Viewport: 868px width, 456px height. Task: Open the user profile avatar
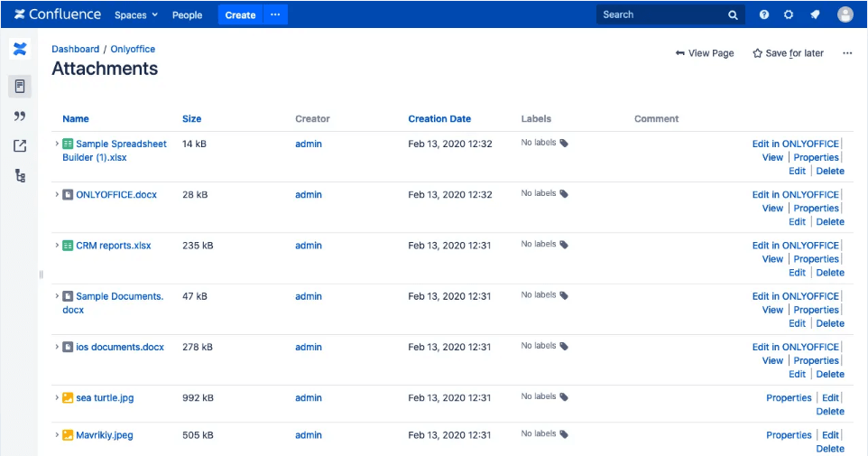[845, 14]
